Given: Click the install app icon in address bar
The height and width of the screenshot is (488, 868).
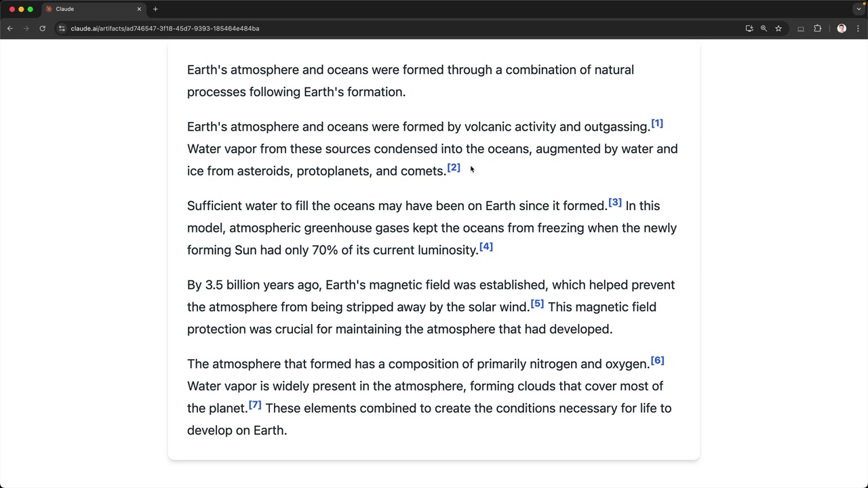Looking at the screenshot, I should (749, 28).
